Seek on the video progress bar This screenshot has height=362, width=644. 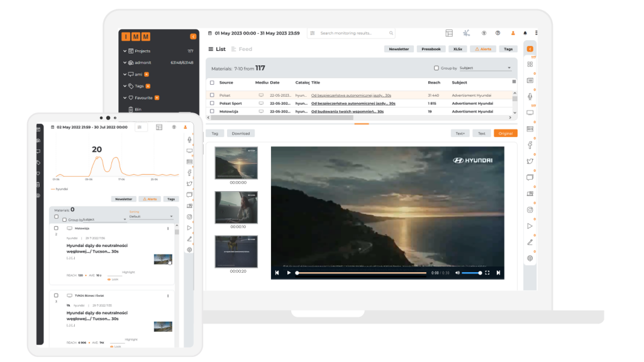(362, 273)
